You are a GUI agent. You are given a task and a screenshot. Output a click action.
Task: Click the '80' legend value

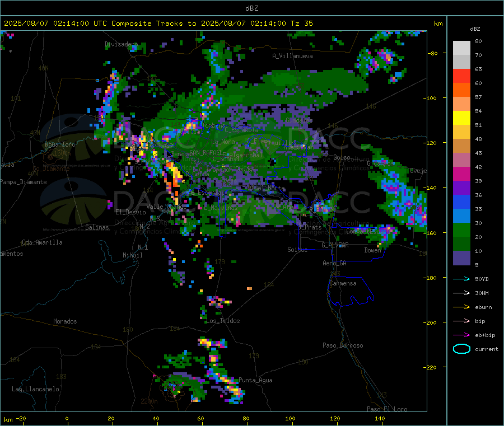[x=478, y=41]
